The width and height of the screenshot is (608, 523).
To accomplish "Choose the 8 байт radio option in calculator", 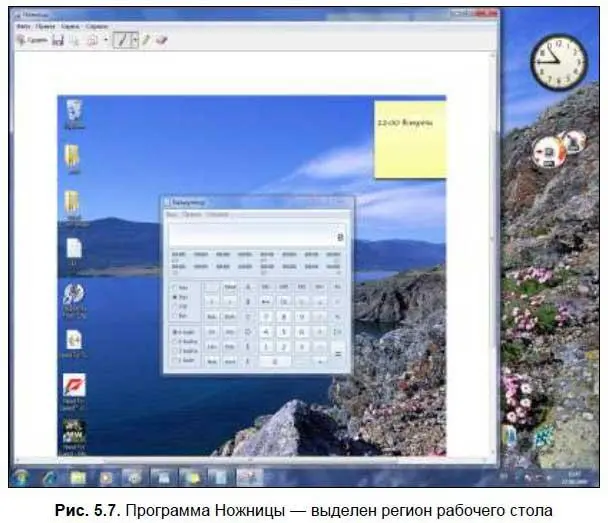I will (176, 332).
